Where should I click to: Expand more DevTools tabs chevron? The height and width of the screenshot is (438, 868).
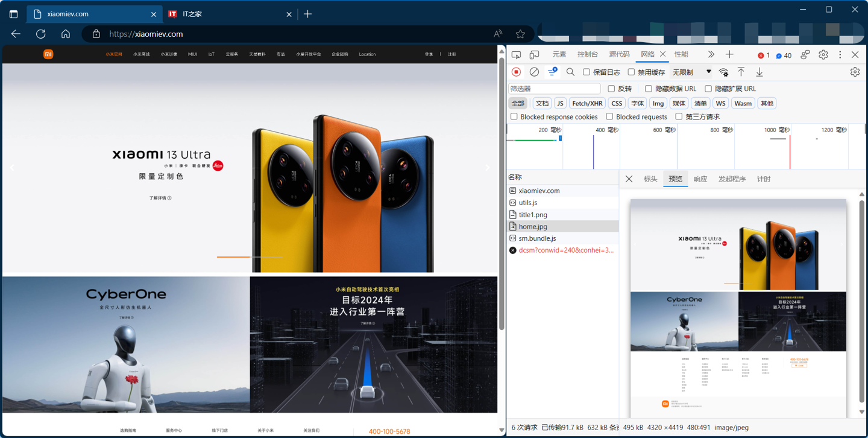pyautogui.click(x=711, y=54)
